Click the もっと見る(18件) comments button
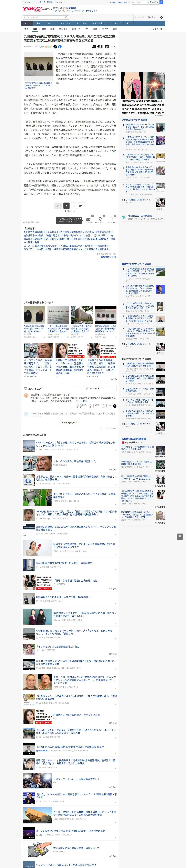The width and height of the screenshot is (186, 868). [70, 423]
